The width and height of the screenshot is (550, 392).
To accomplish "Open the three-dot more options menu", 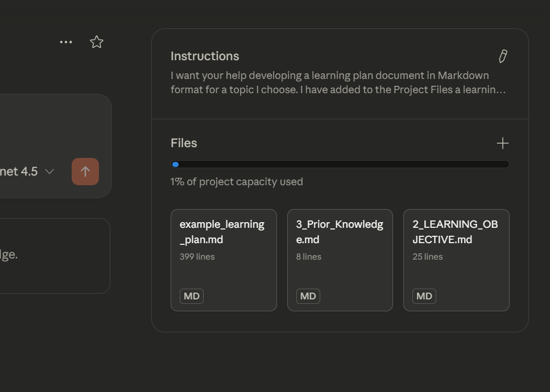I will click(66, 42).
